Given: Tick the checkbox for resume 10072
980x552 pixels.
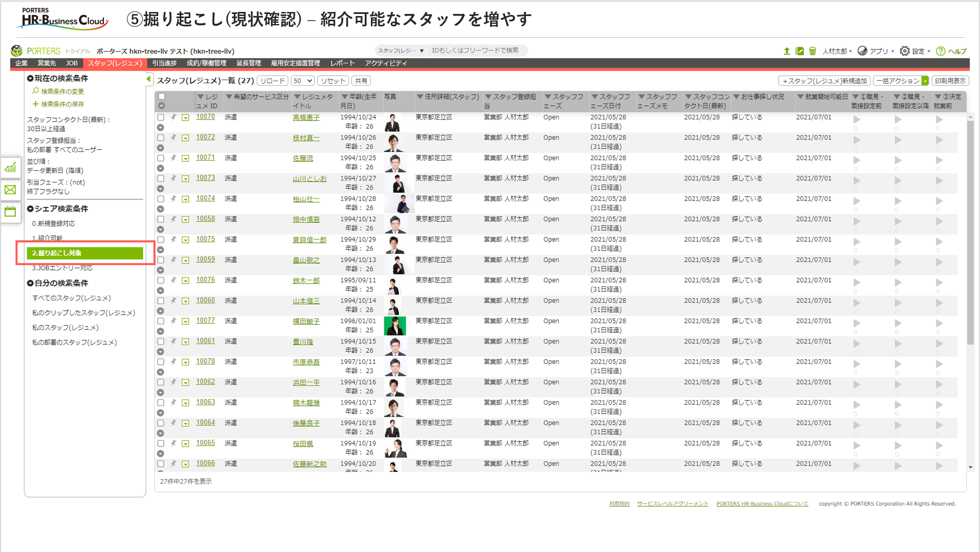Looking at the screenshot, I should pos(161,138).
